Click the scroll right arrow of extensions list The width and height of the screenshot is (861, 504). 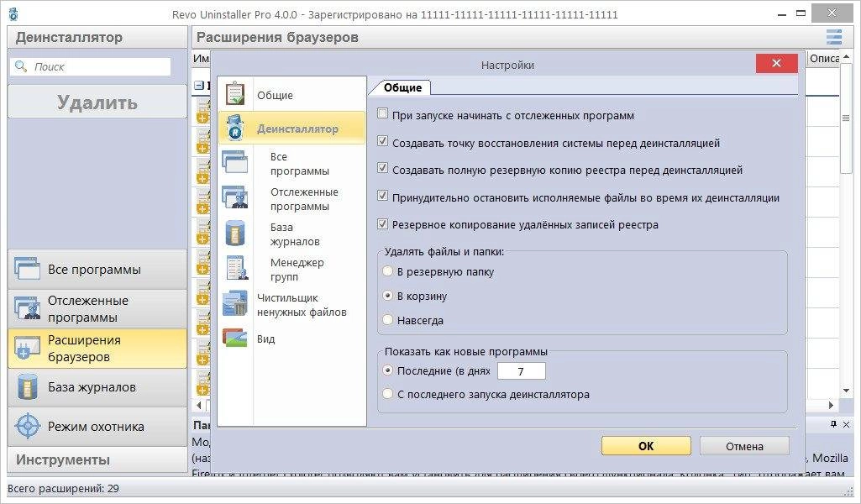832,405
